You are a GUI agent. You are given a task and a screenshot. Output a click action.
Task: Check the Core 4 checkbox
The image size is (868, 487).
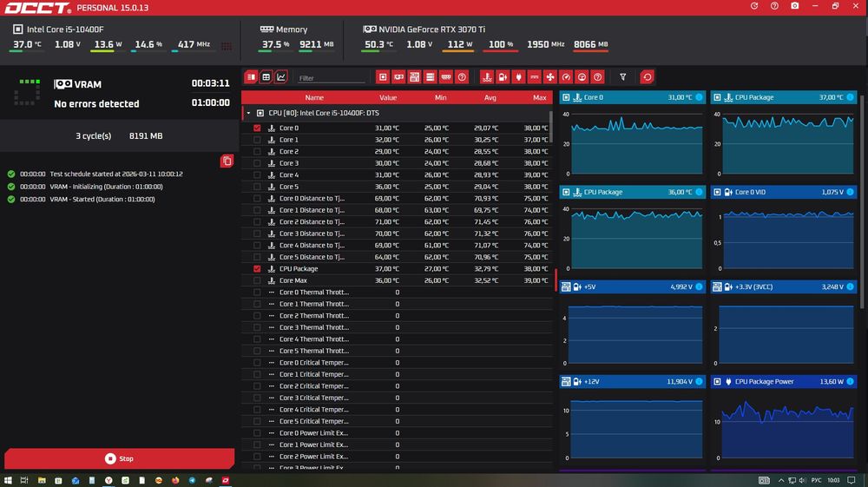[257, 174]
